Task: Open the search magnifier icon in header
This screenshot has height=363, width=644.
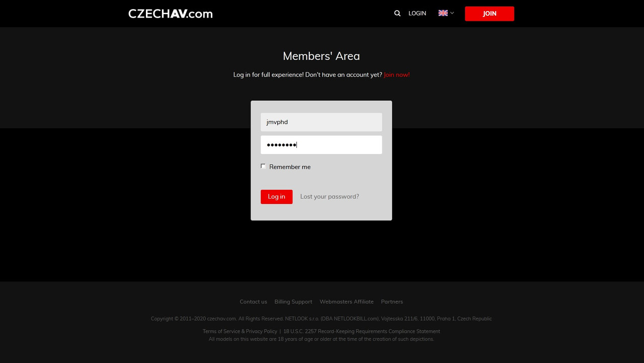Action: pyautogui.click(x=397, y=14)
